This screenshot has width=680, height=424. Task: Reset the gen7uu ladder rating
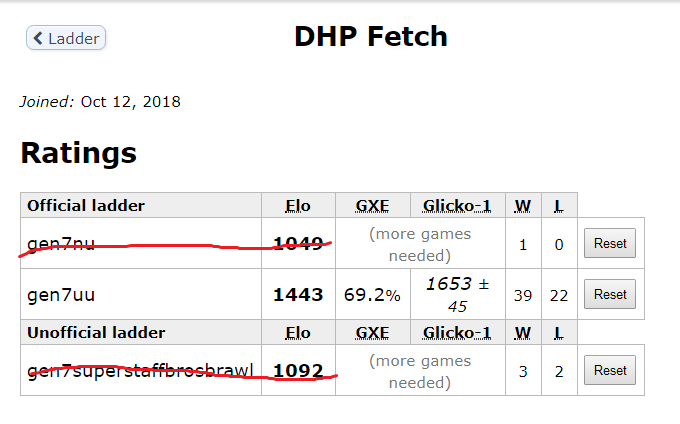(x=610, y=294)
